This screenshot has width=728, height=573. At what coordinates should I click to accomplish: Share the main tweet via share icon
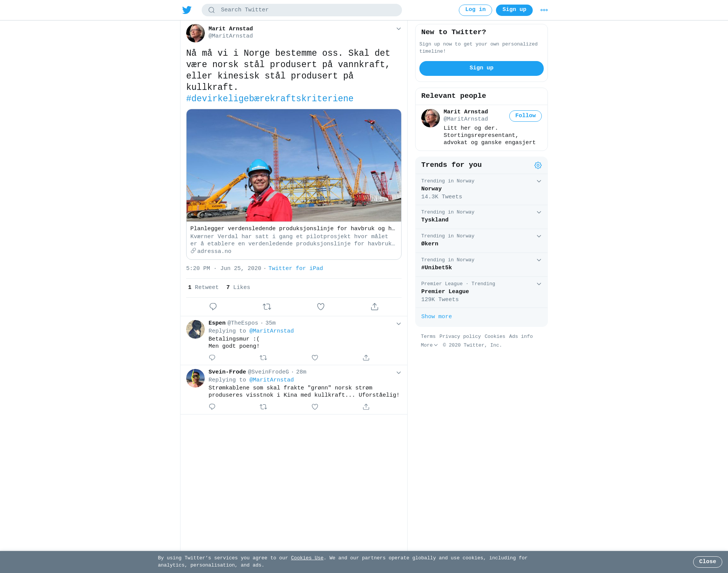tap(375, 306)
